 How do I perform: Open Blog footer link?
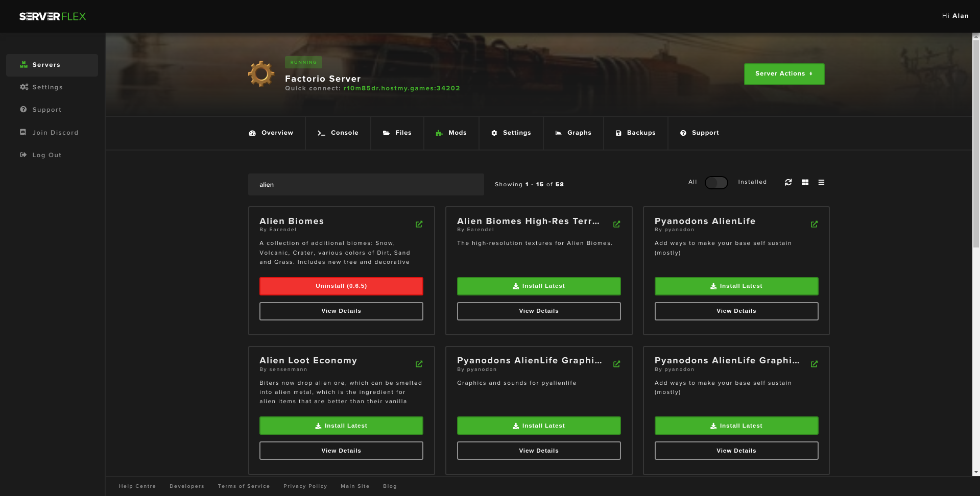[390, 486]
